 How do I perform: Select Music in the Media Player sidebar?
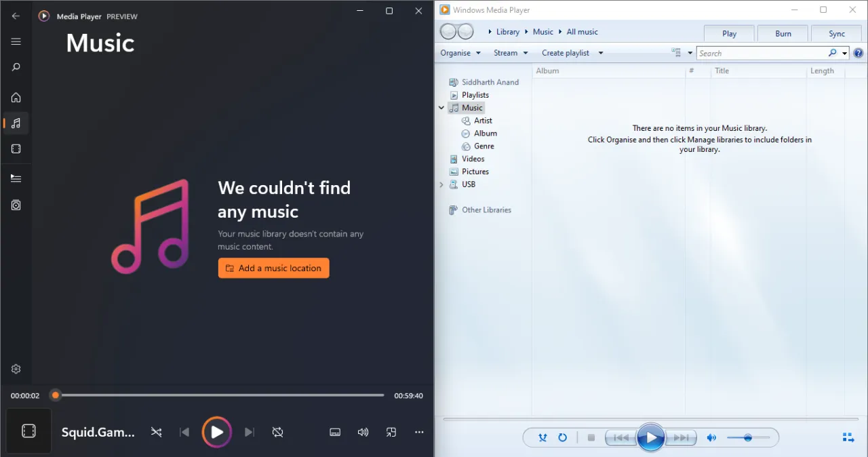(16, 123)
